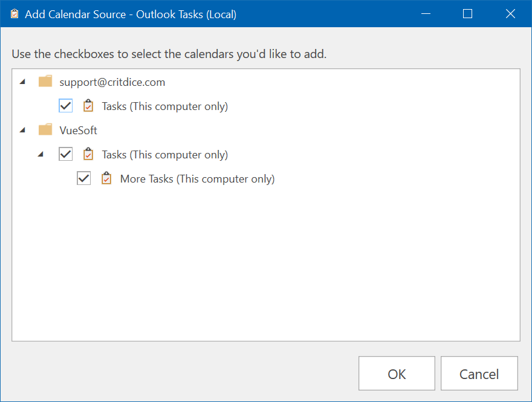Click the title bar clipboard app icon
This screenshot has width=532, height=402.
[x=15, y=14]
